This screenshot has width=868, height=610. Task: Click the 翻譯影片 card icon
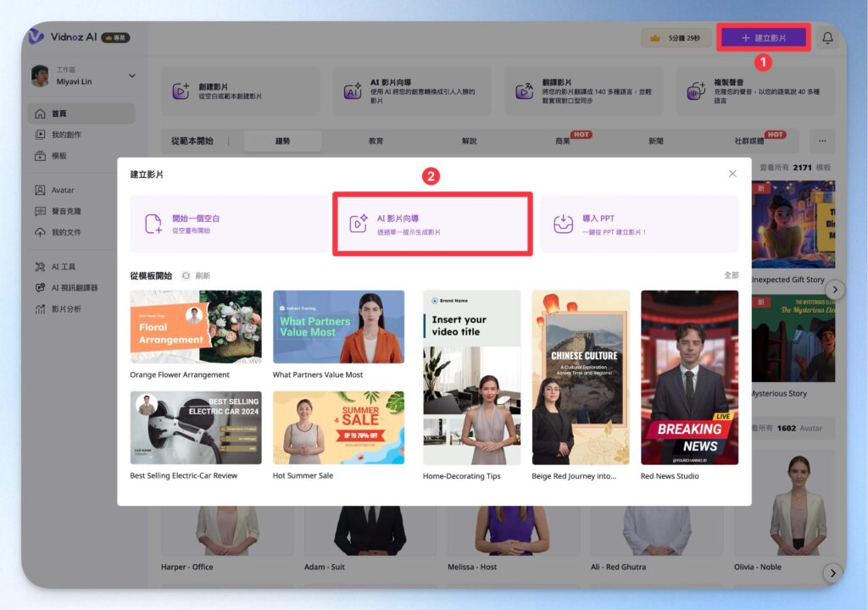pyautogui.click(x=524, y=91)
